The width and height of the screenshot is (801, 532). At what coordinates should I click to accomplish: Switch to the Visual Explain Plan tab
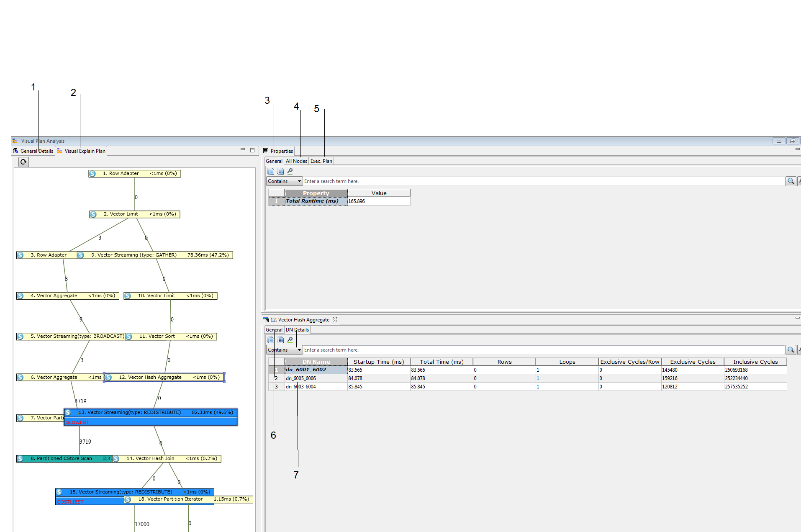tap(82, 151)
